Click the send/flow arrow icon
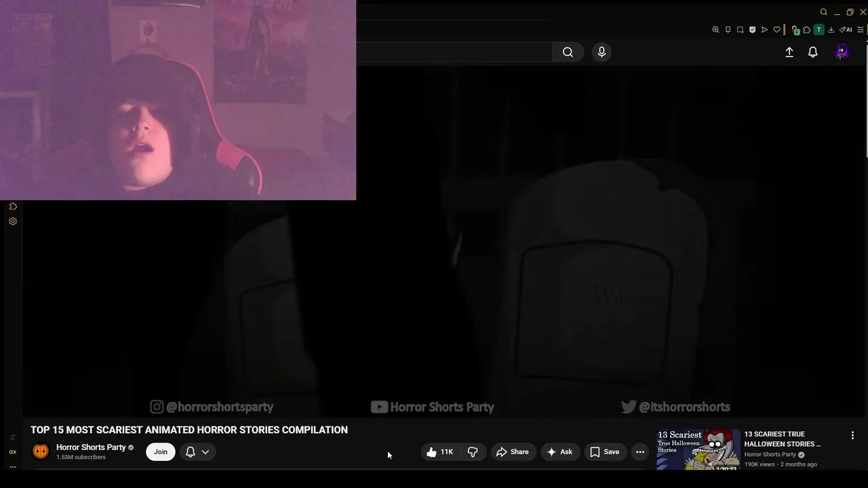Image resolution: width=868 pixels, height=488 pixels. [764, 30]
